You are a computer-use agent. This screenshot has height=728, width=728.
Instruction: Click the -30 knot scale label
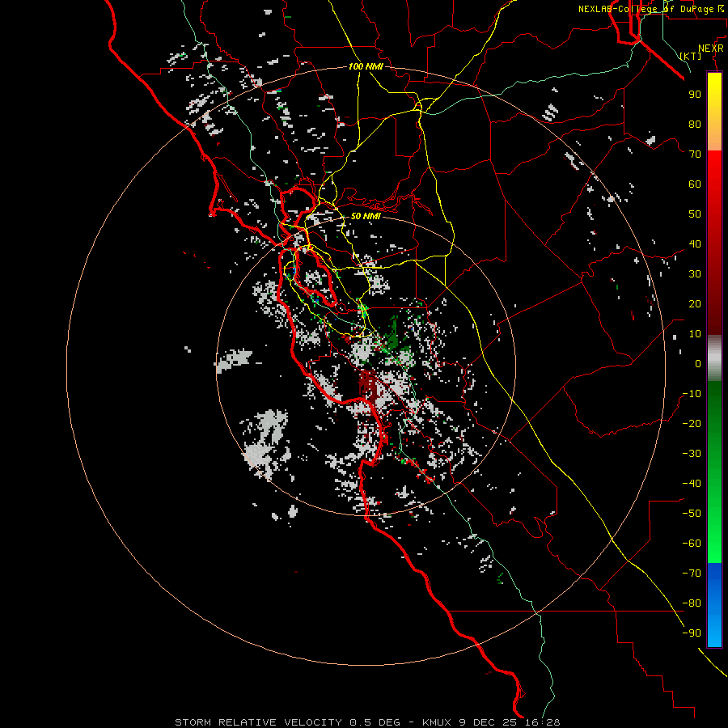pyautogui.click(x=692, y=454)
